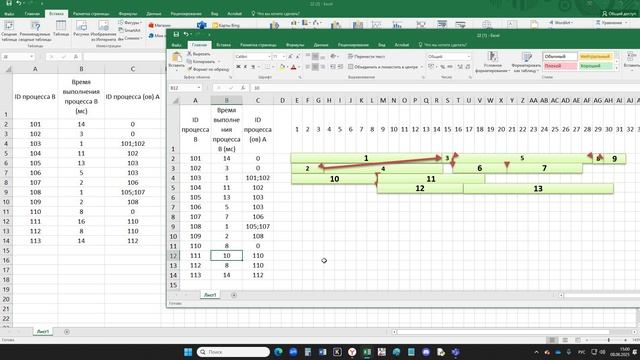
Task: Apply the Normal (Обычный) cell style
Action: tap(560, 56)
